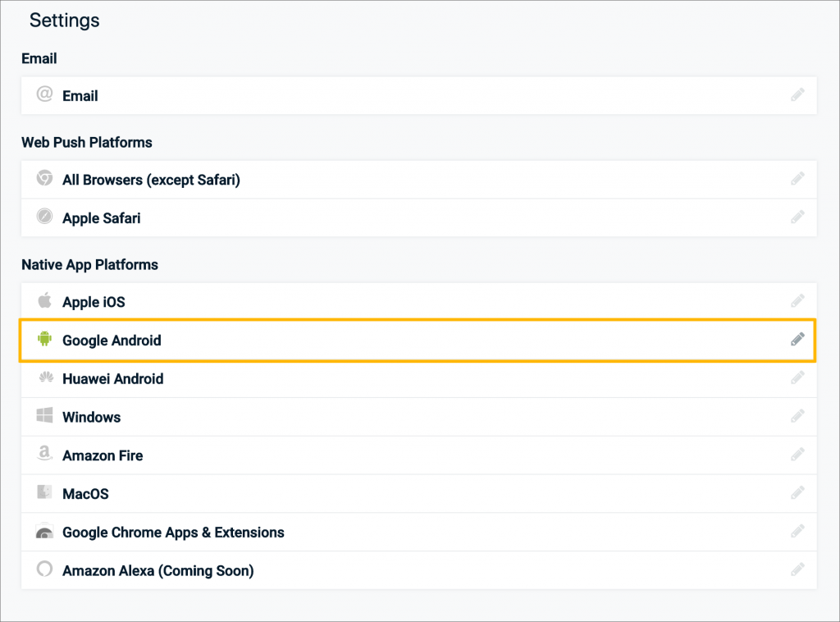
Task: Click the pencil icon for Google Android
Action: pyautogui.click(x=797, y=340)
